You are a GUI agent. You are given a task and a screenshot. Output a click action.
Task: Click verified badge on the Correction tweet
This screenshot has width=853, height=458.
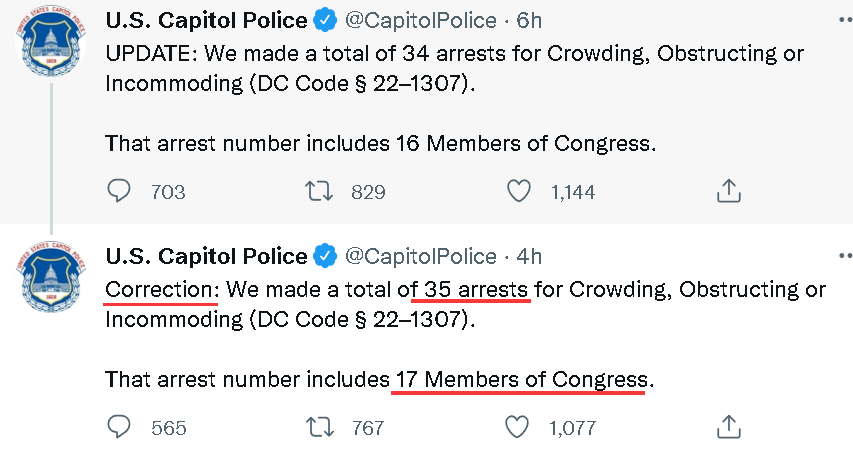pyautogui.click(x=325, y=256)
